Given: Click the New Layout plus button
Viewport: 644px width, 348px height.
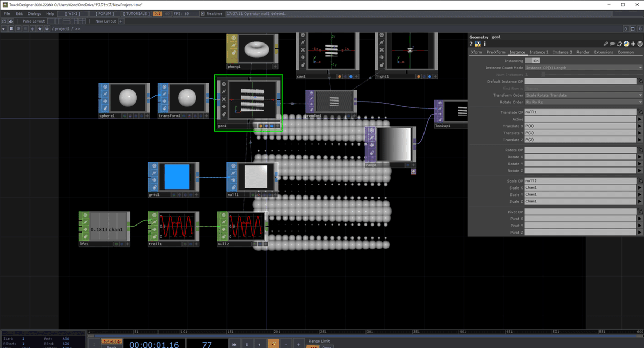Looking at the screenshot, I should (120, 20).
